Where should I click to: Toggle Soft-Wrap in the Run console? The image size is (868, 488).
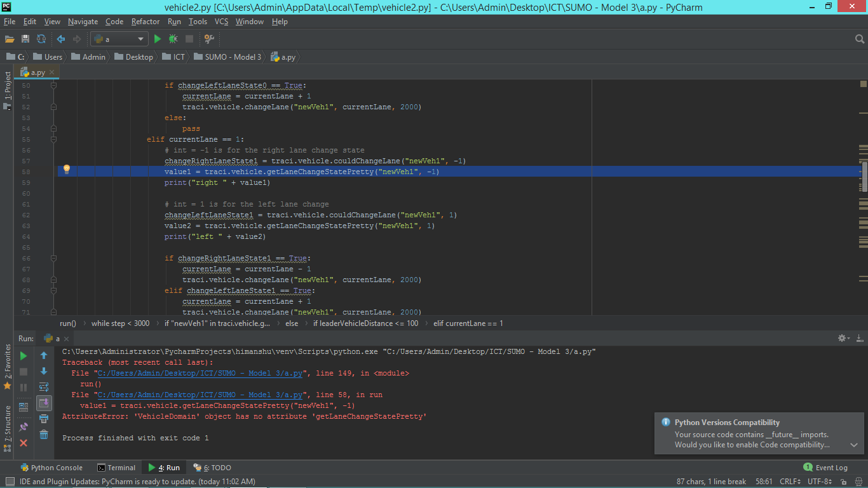44,387
